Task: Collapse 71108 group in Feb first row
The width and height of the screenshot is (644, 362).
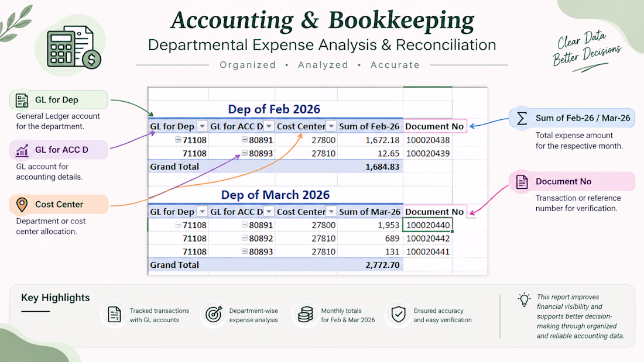Action: 178,140
